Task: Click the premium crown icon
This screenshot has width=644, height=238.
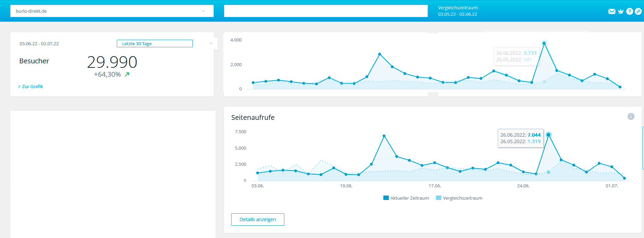Action: [621, 11]
